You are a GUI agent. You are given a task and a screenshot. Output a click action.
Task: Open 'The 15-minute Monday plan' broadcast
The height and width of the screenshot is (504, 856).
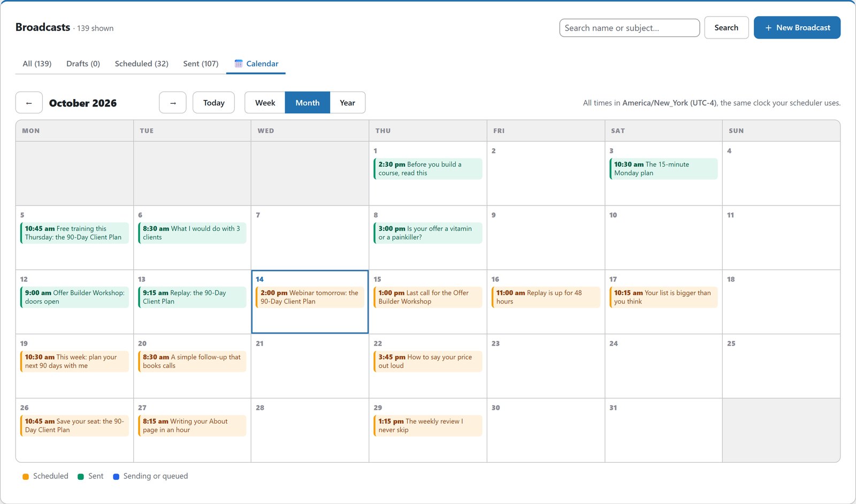663,169
